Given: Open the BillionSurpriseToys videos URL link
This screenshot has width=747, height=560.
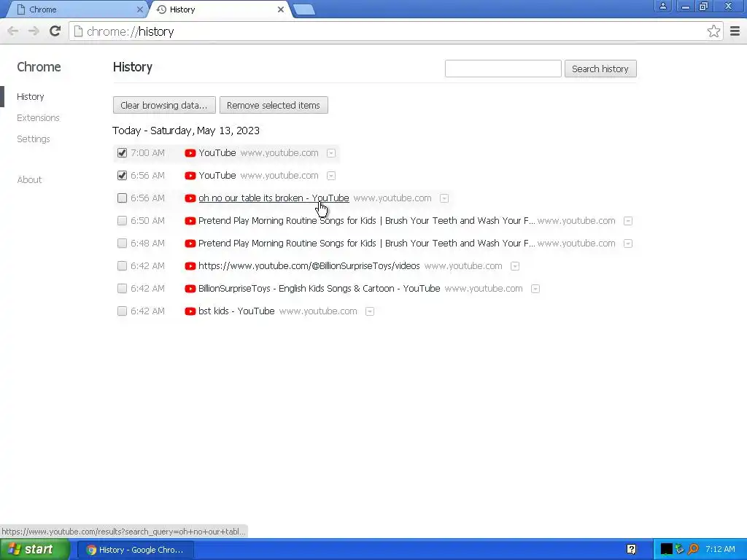Looking at the screenshot, I should (309, 266).
